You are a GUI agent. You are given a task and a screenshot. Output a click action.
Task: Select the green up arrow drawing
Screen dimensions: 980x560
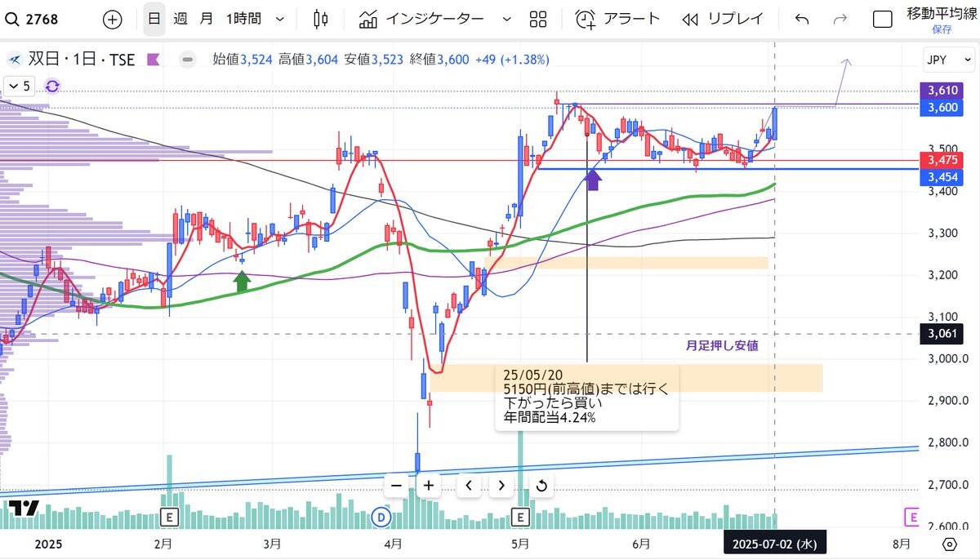(x=241, y=282)
